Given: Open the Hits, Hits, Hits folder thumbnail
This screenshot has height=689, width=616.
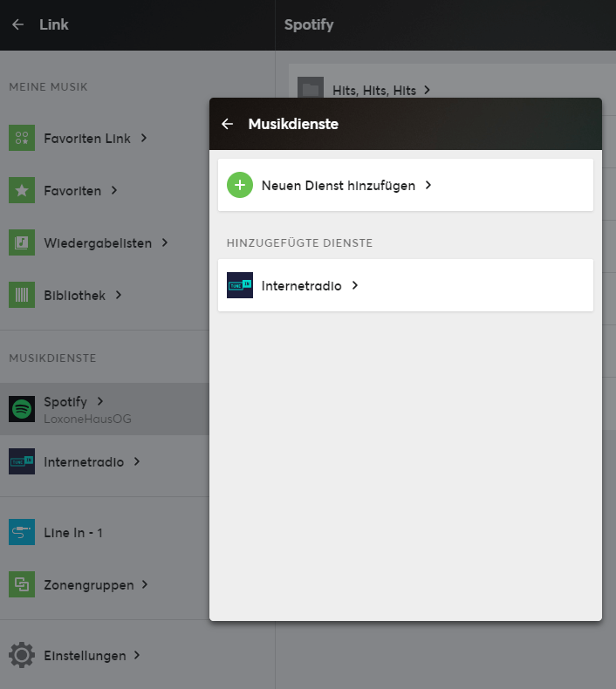Looking at the screenshot, I should pos(311,89).
